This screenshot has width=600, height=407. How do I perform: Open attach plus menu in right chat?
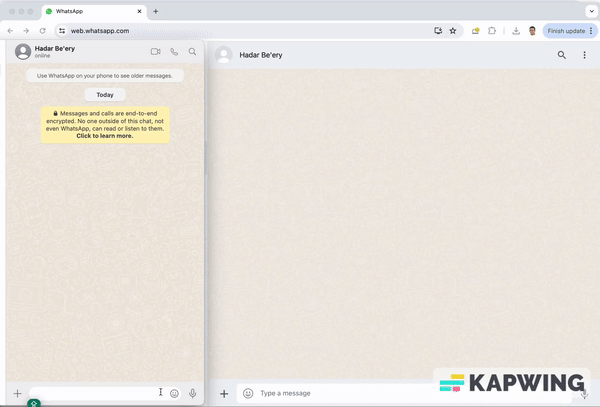[x=224, y=393]
